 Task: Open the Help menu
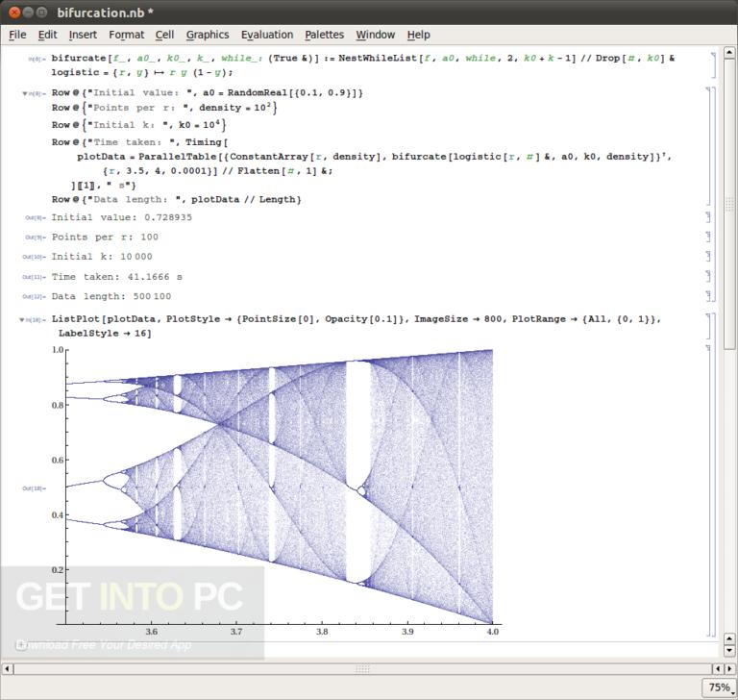[418, 35]
